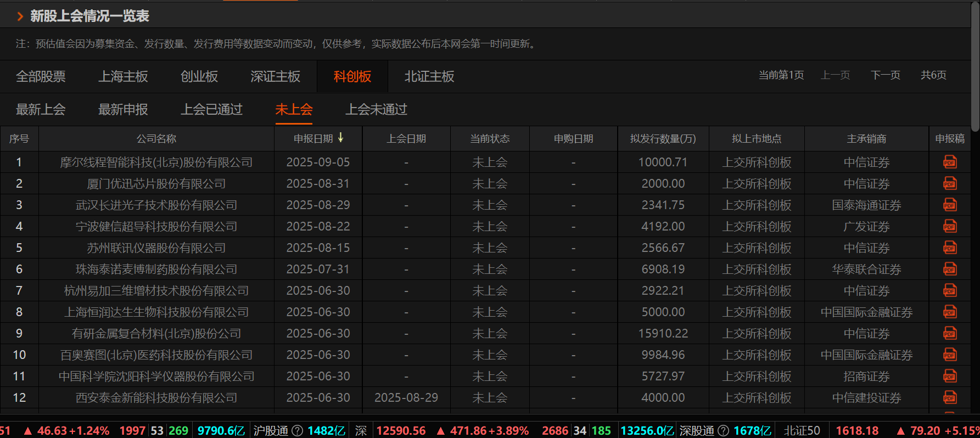Open 百奥赛图(北京)医药科技股份有限公司 row
The image size is (980, 438).
tap(156, 355)
